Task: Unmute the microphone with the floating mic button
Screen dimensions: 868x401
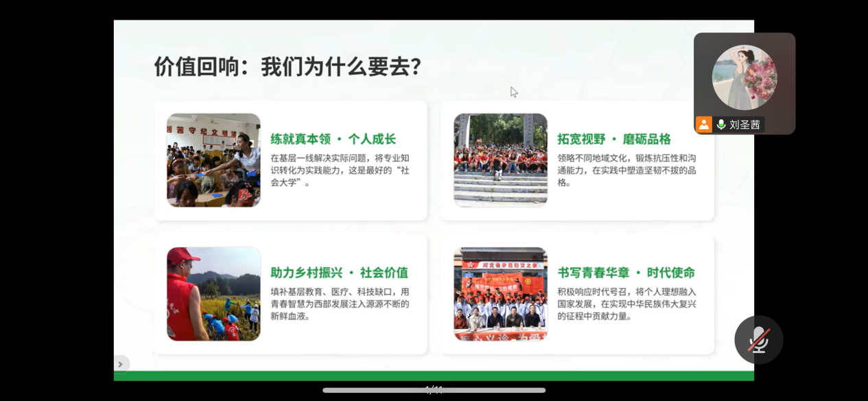Action: click(758, 339)
